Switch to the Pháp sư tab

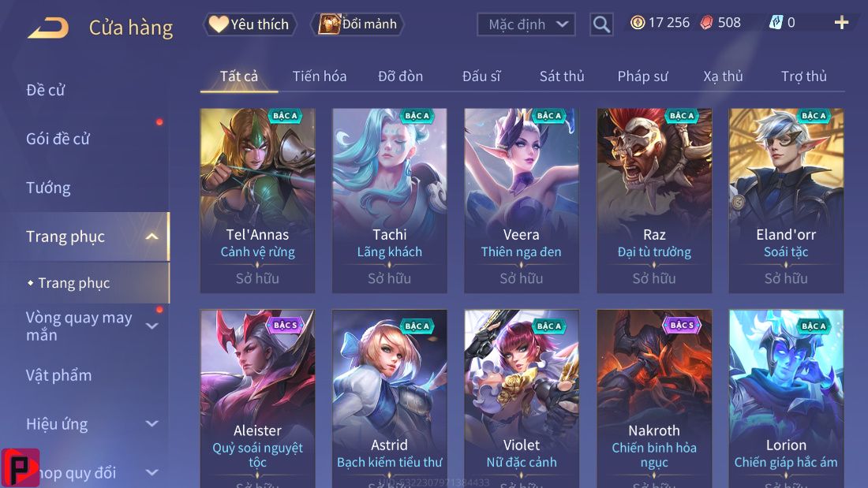pos(642,76)
